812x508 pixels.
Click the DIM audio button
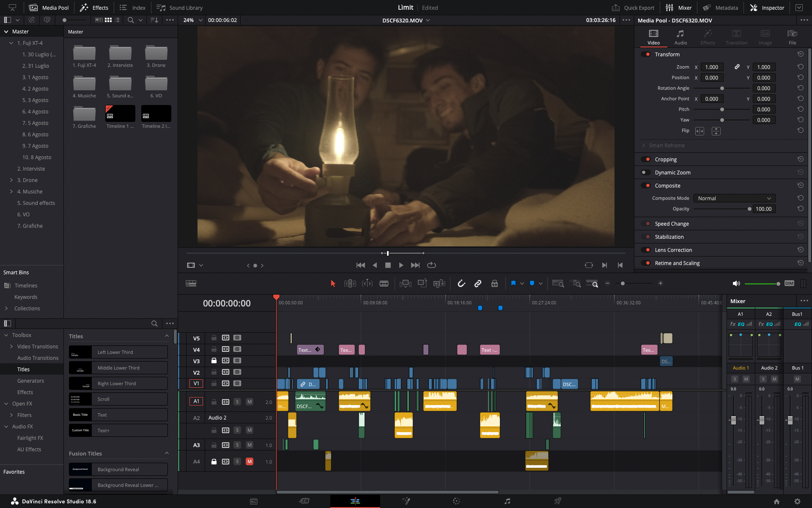pos(789,284)
